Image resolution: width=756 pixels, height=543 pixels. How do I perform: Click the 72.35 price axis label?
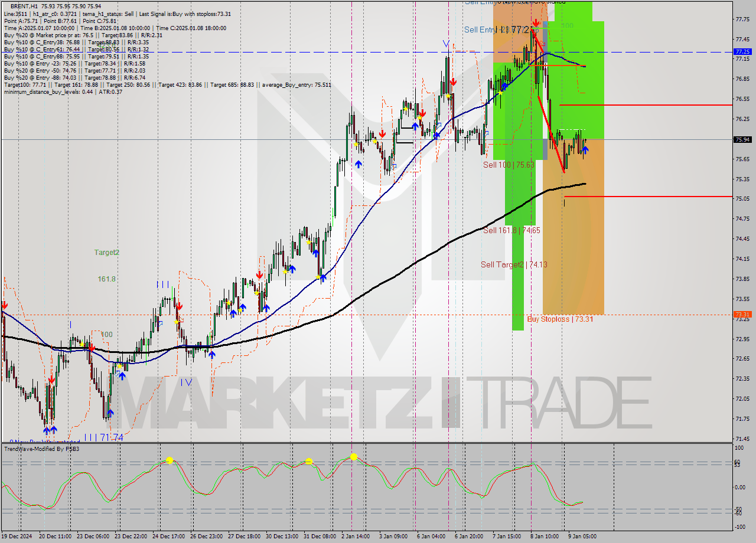pyautogui.click(x=743, y=379)
